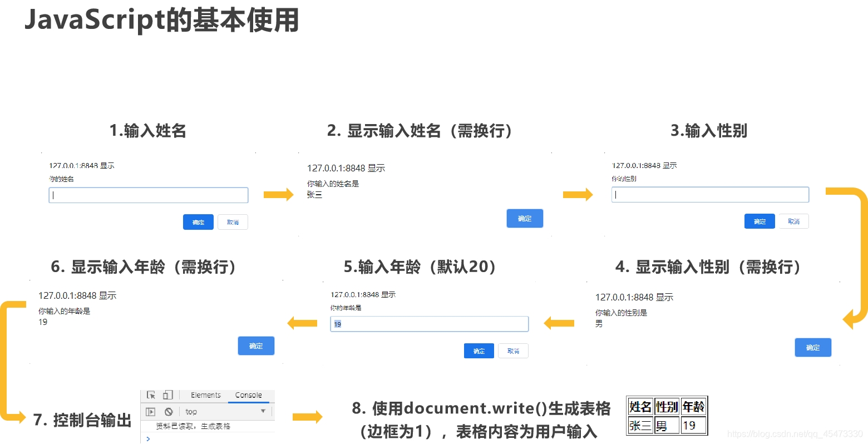Click the 你的姓名 label in the name prompt
The width and height of the screenshot is (868, 444).
point(61,179)
